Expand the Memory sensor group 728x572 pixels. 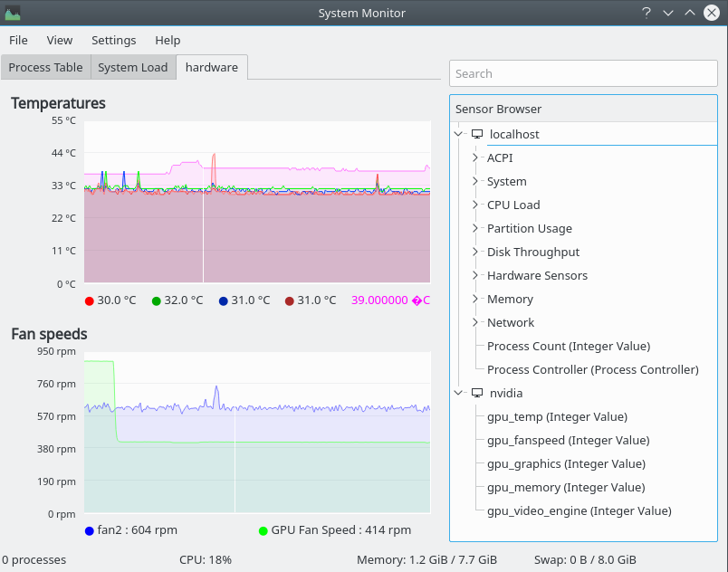[x=475, y=299]
